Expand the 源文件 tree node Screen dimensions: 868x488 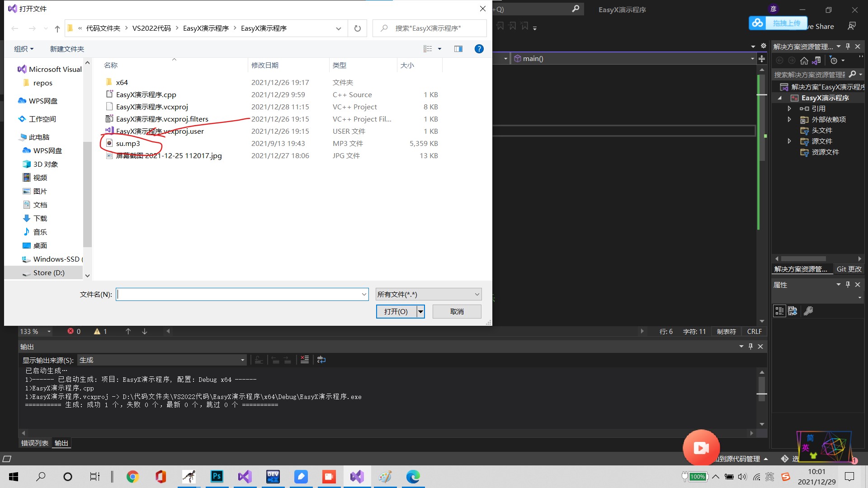tap(789, 141)
